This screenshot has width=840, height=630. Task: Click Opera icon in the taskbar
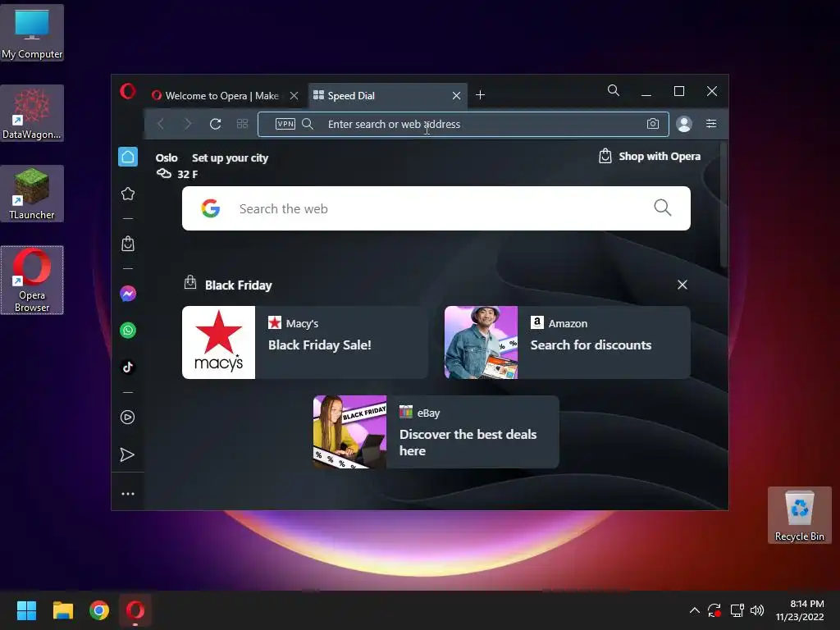click(x=135, y=610)
